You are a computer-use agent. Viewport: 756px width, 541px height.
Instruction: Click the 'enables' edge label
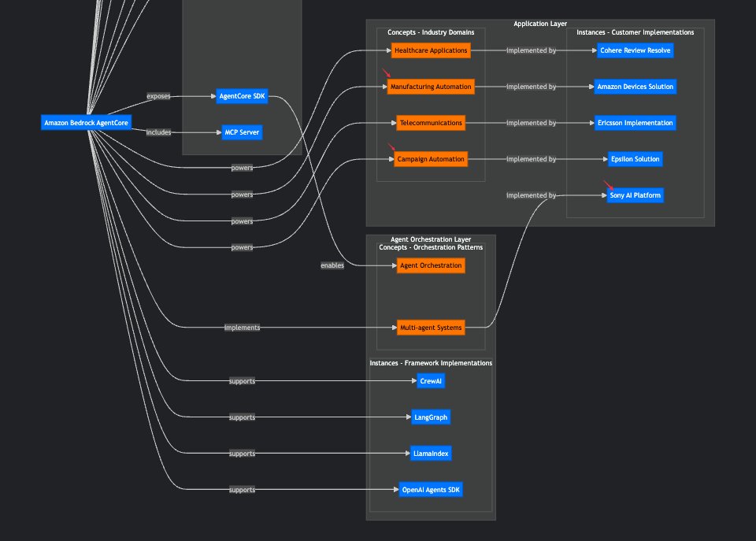[332, 265]
